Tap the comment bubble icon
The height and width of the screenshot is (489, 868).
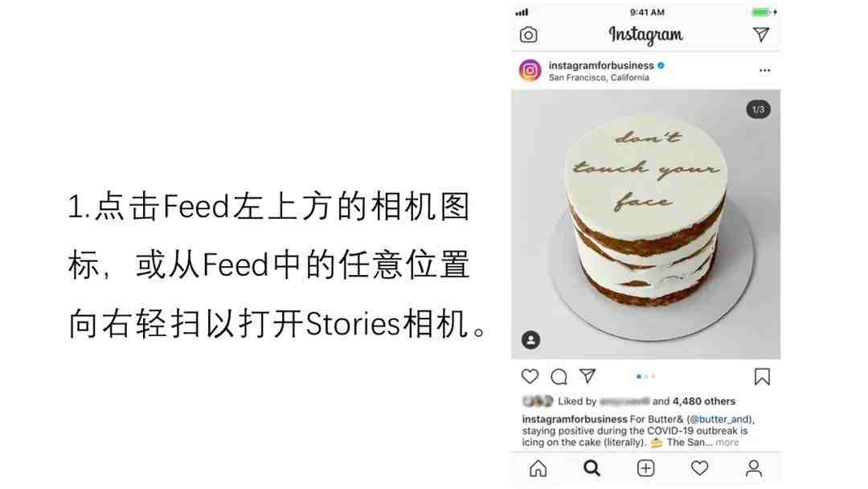(x=559, y=376)
